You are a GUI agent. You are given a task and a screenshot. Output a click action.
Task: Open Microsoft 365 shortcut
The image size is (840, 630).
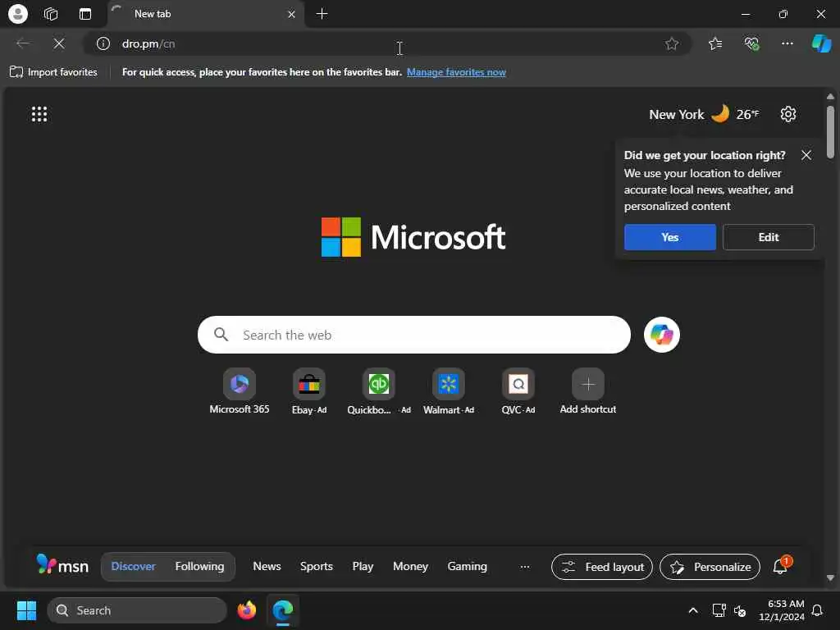[239, 391]
